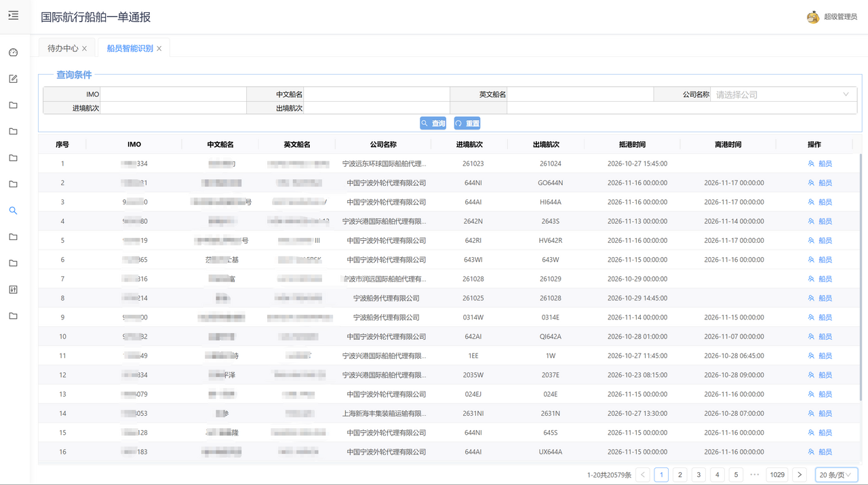The image size is (868, 485).
Task: Focus the 出境航次 input field
Action: point(376,108)
